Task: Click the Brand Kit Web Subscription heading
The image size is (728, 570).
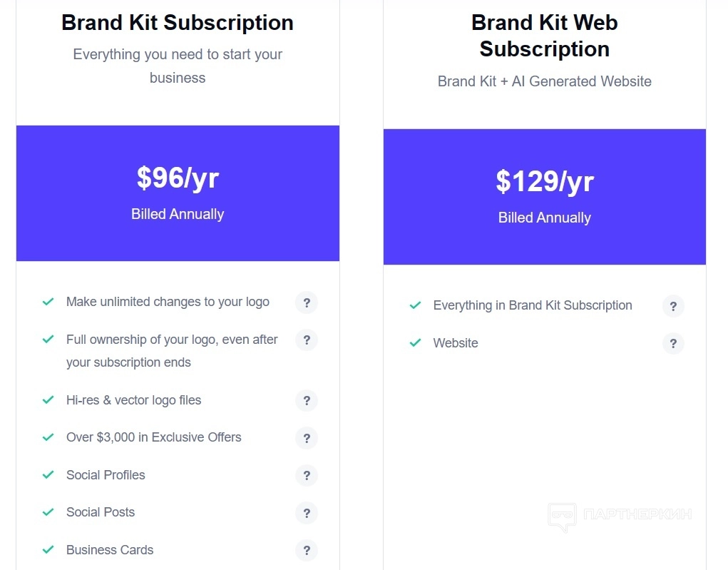Action: click(x=544, y=36)
